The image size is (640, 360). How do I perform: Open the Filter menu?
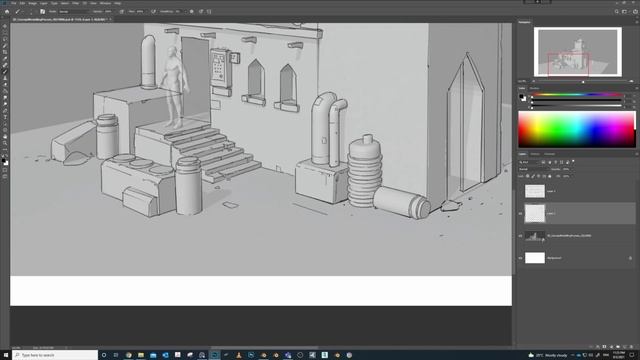click(76, 3)
